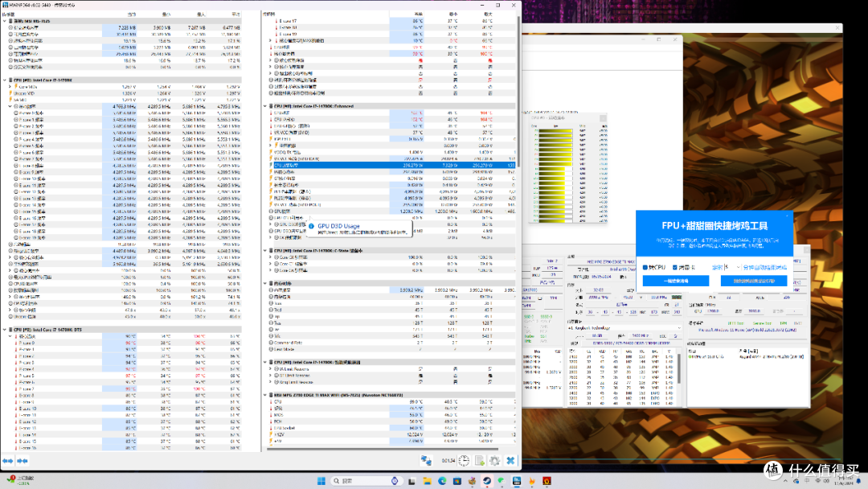868x489 pixels.
Task: Expand the Core VIDs row
Action: (10, 87)
